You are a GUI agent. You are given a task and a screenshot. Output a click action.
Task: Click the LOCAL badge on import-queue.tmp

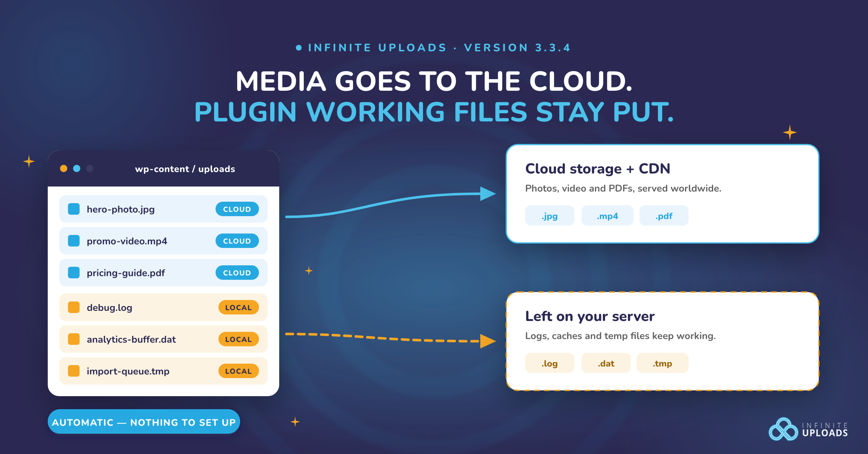[239, 371]
